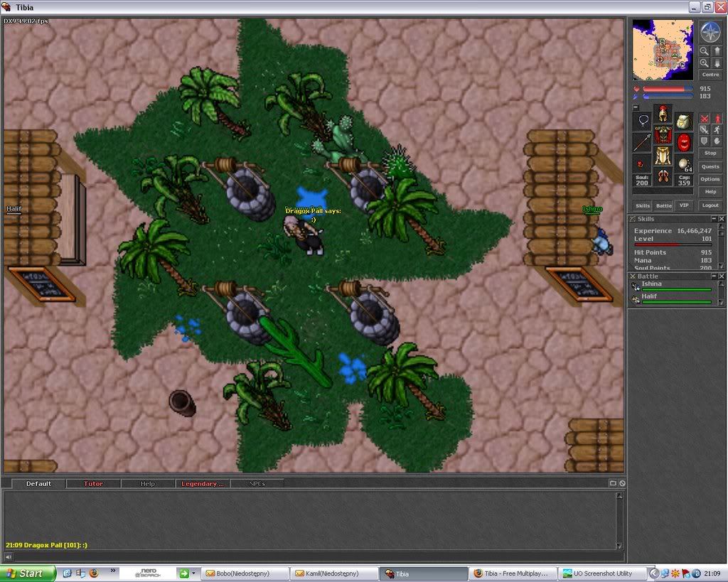The width and height of the screenshot is (728, 582).
Task: Click the Nero search go arrow
Action: click(184, 573)
